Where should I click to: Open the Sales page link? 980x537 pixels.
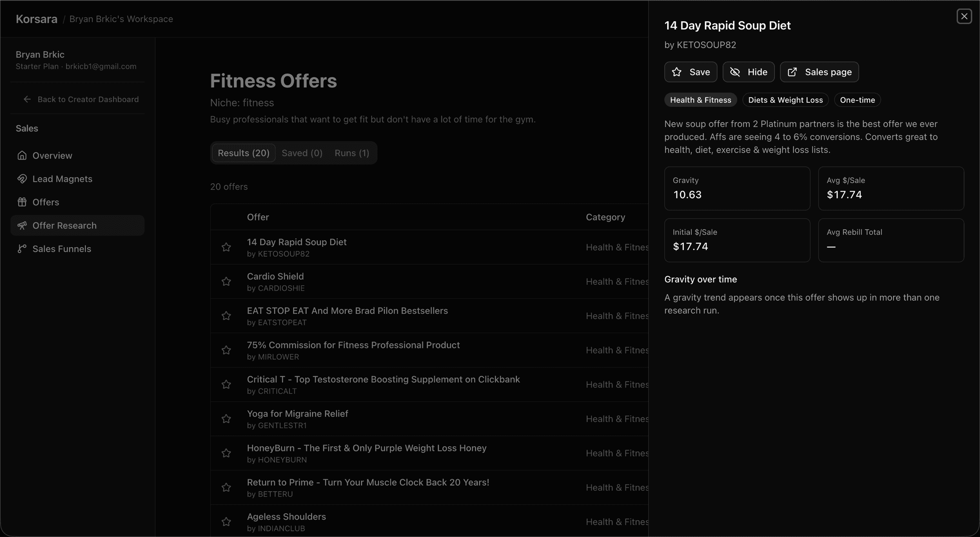pyautogui.click(x=819, y=72)
